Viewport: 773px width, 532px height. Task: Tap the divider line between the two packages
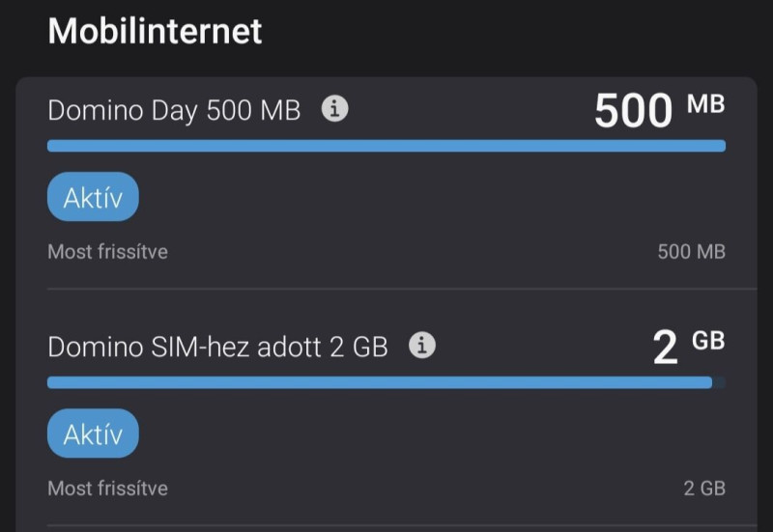click(402, 289)
